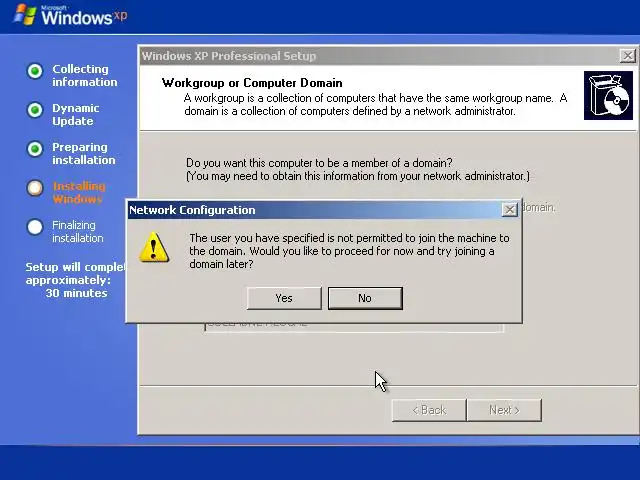Click the 'Workgroup or Computer Domain' heading
This screenshot has height=480, width=640.
(252, 83)
